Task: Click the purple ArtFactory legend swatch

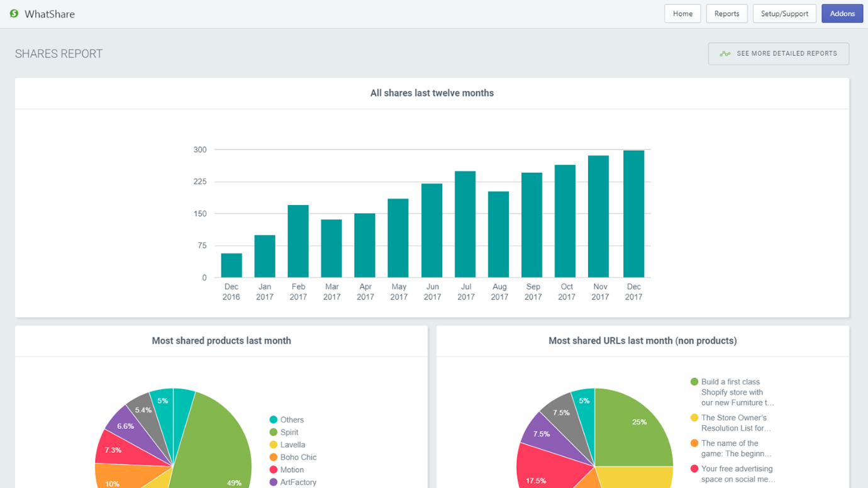Action: click(274, 482)
